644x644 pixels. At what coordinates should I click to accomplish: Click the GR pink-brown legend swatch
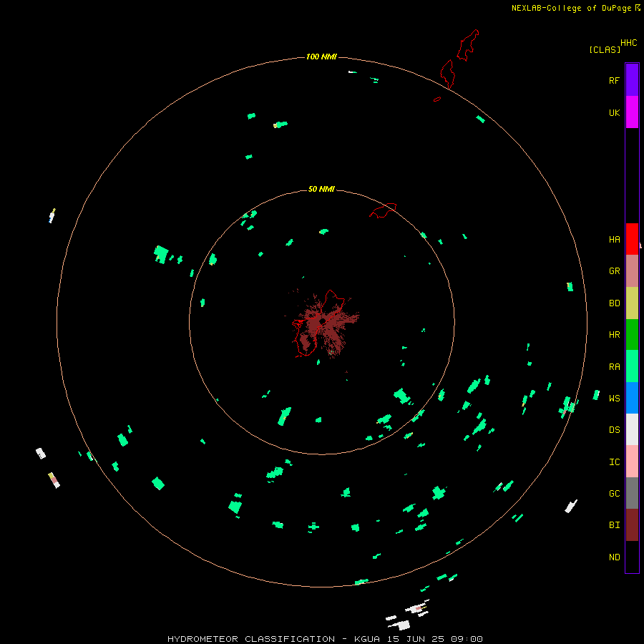click(x=632, y=271)
